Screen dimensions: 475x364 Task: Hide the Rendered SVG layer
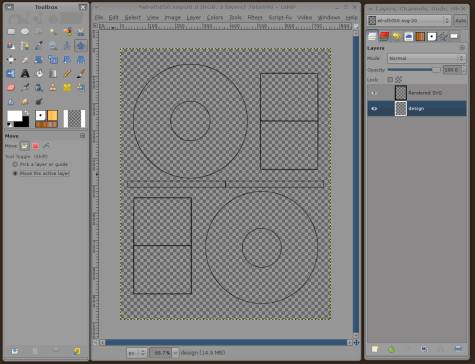click(x=374, y=93)
